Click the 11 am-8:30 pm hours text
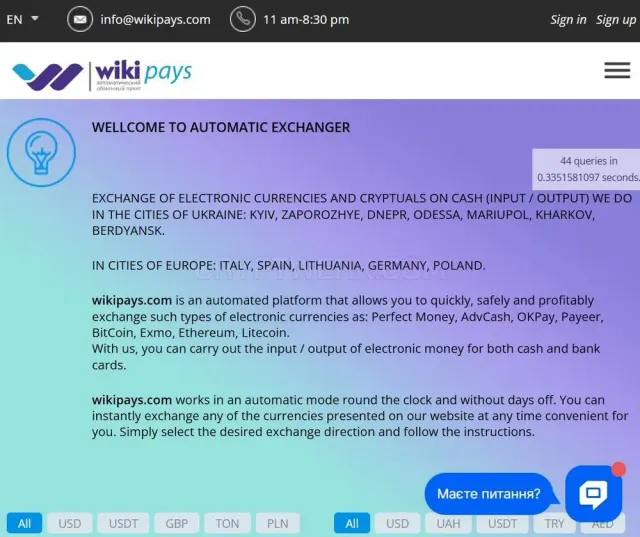The image size is (640, 537). pyautogui.click(x=306, y=20)
